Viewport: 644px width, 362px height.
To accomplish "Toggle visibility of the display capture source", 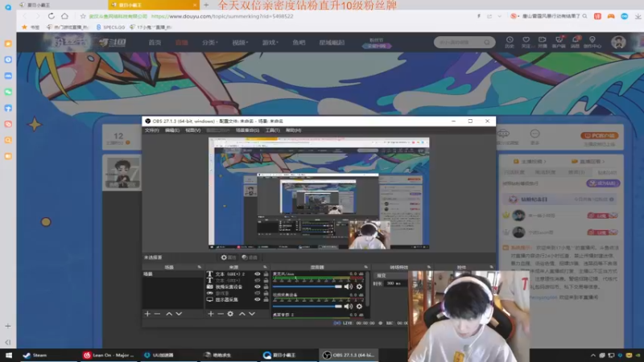I will point(257,299).
